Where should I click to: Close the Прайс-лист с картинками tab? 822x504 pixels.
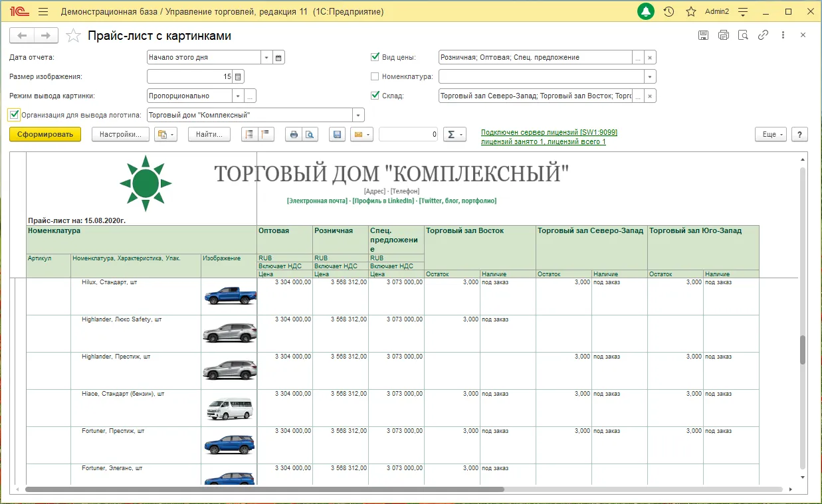803,35
